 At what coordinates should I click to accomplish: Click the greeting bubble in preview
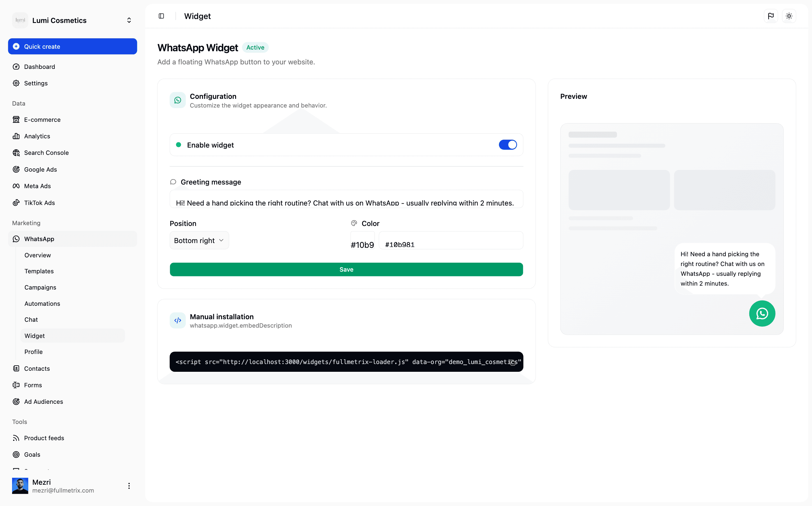pyautogui.click(x=725, y=269)
